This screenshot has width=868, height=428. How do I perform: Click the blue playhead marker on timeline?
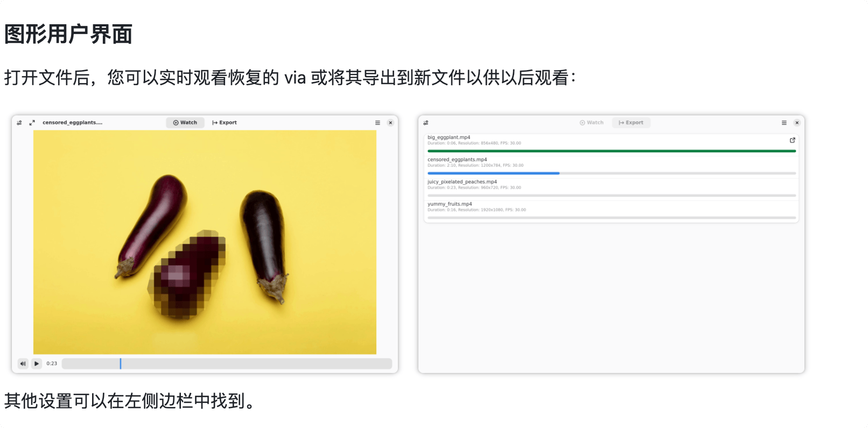[x=121, y=364]
